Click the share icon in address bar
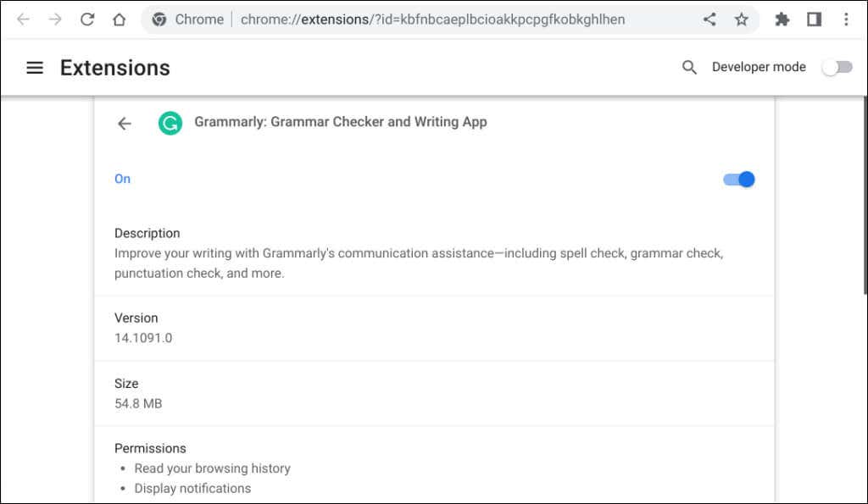This screenshot has height=504, width=868. pyautogui.click(x=709, y=19)
